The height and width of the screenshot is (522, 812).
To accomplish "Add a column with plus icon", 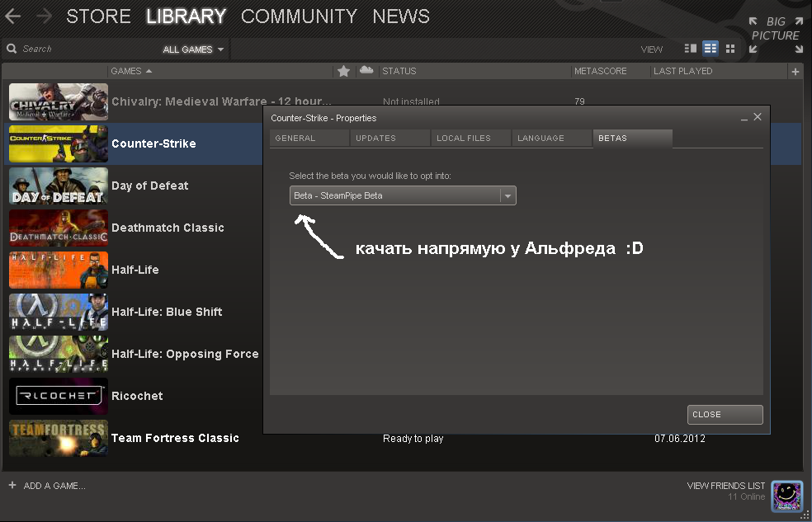I will (795, 72).
